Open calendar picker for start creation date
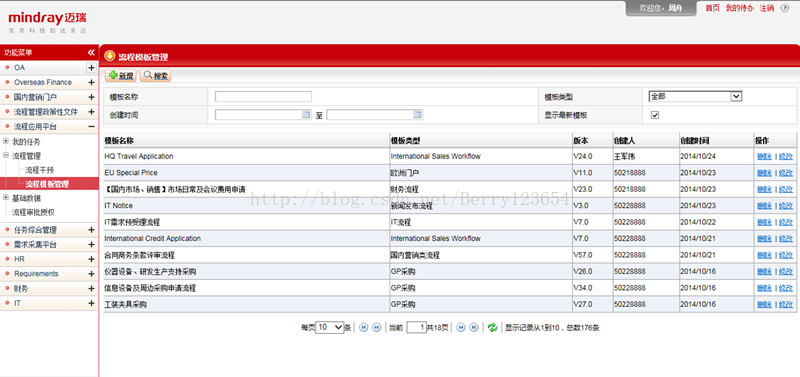This screenshot has width=800, height=377. (306, 115)
